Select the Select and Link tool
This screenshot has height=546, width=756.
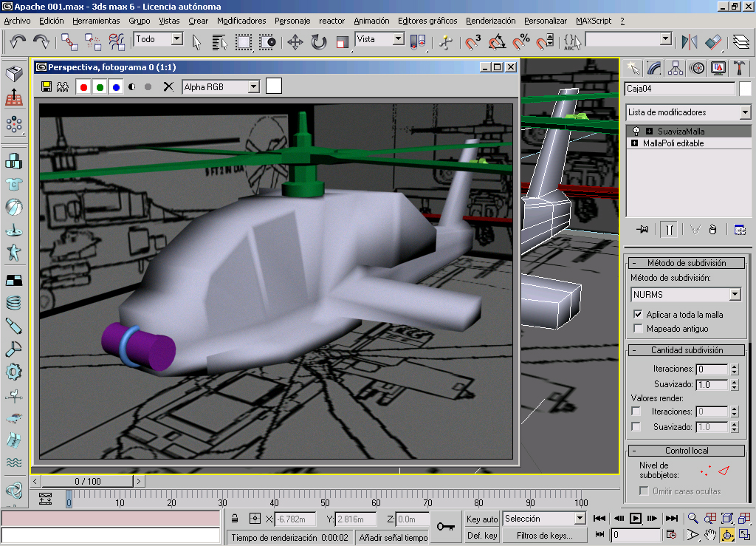(x=69, y=42)
